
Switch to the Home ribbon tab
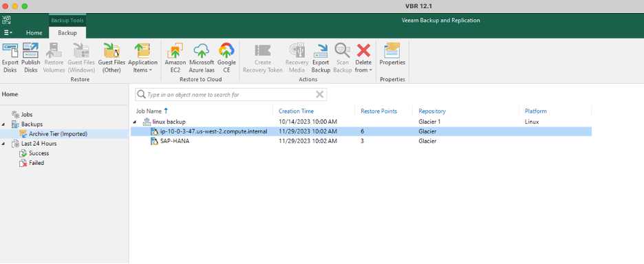pyautogui.click(x=34, y=33)
